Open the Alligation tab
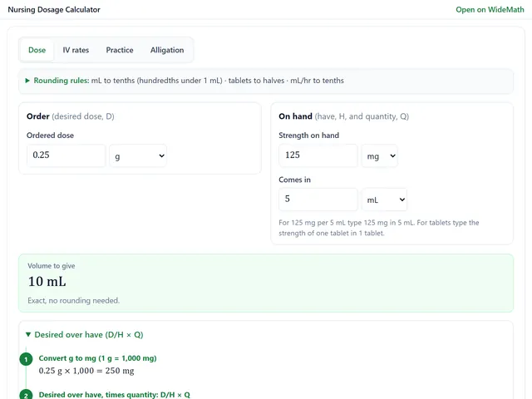Screen dimensions: 532x399 pyautogui.click(x=167, y=50)
